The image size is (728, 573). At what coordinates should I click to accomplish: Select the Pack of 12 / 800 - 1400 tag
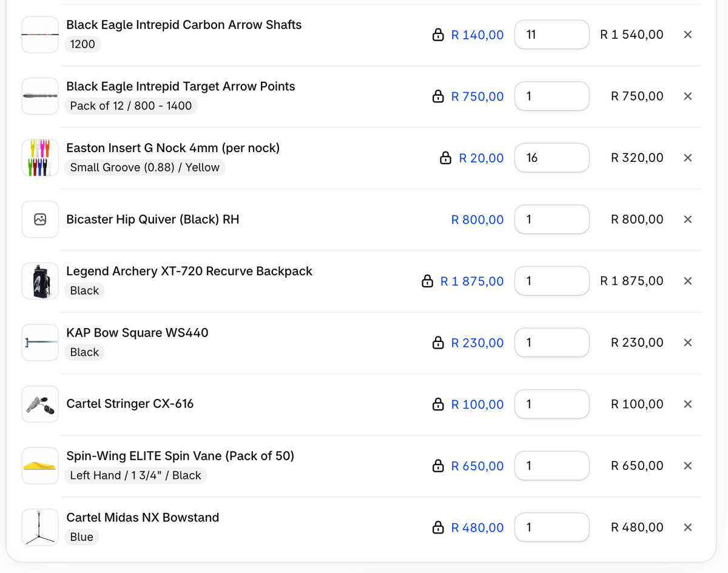tap(131, 106)
